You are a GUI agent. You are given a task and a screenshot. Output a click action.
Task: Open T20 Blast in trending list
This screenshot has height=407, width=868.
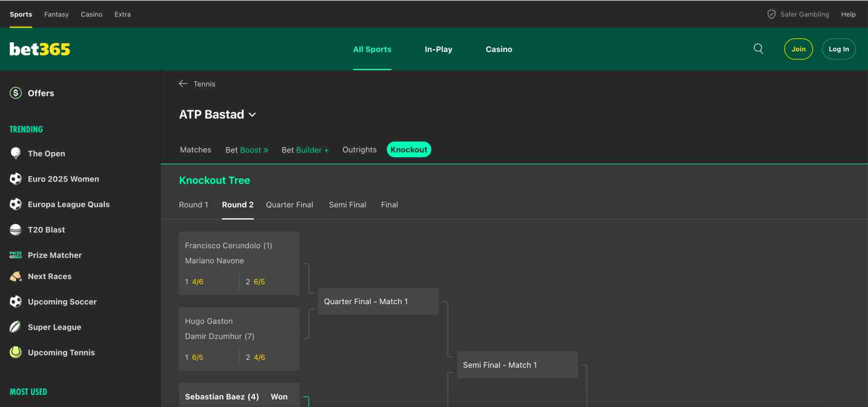(x=47, y=230)
